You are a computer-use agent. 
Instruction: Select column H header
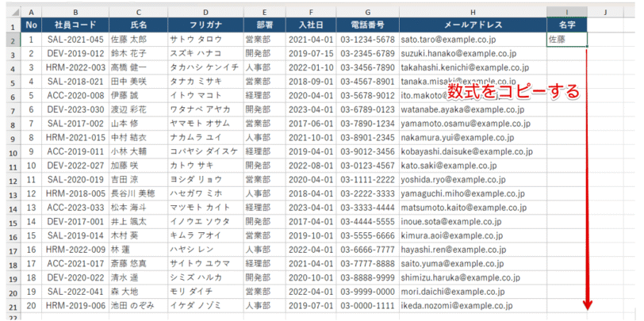473,13
